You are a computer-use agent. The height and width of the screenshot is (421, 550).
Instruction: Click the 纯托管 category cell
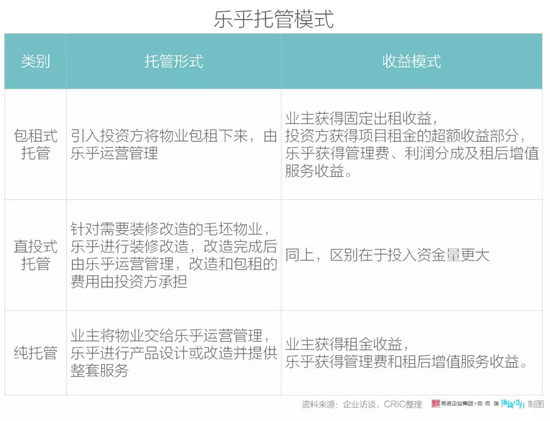point(35,353)
